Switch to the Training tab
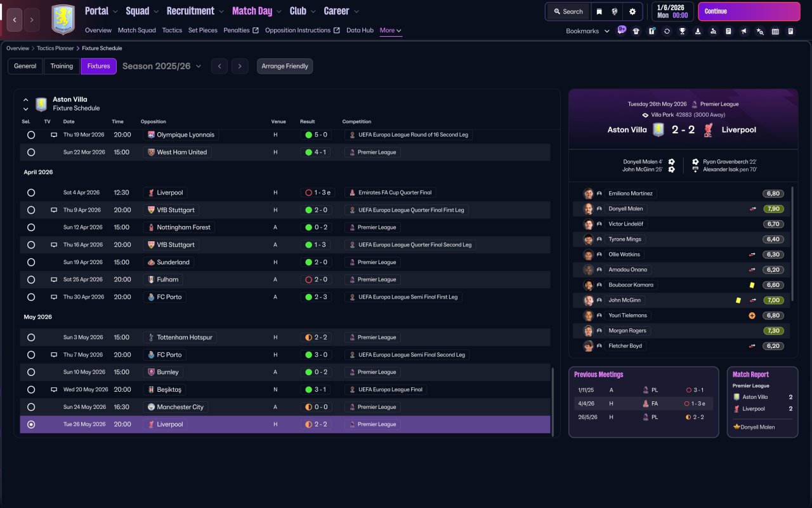 tap(62, 66)
